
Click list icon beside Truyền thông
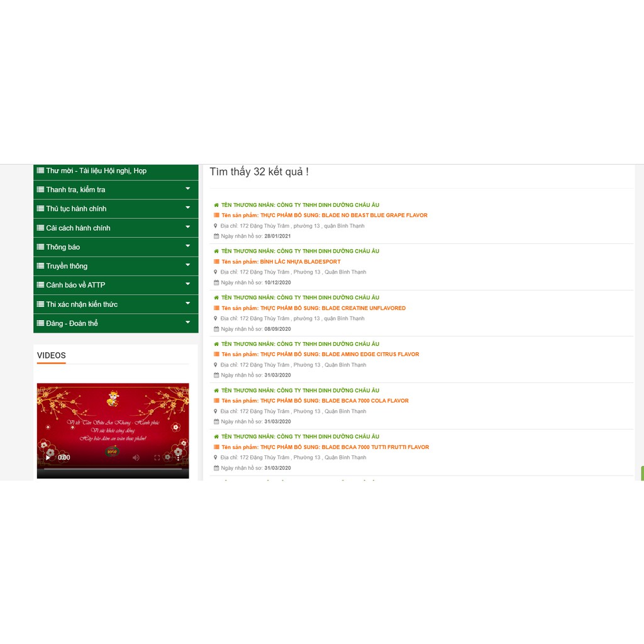(40, 266)
